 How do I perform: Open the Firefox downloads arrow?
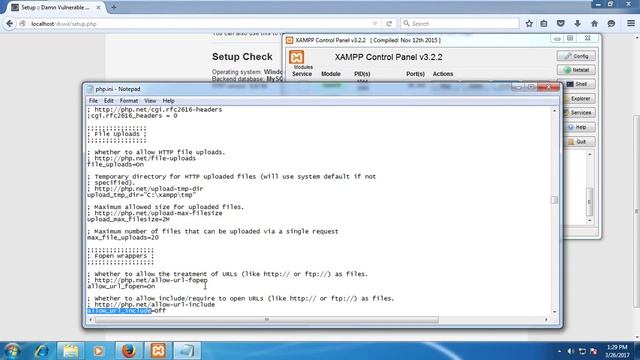pos(578,24)
